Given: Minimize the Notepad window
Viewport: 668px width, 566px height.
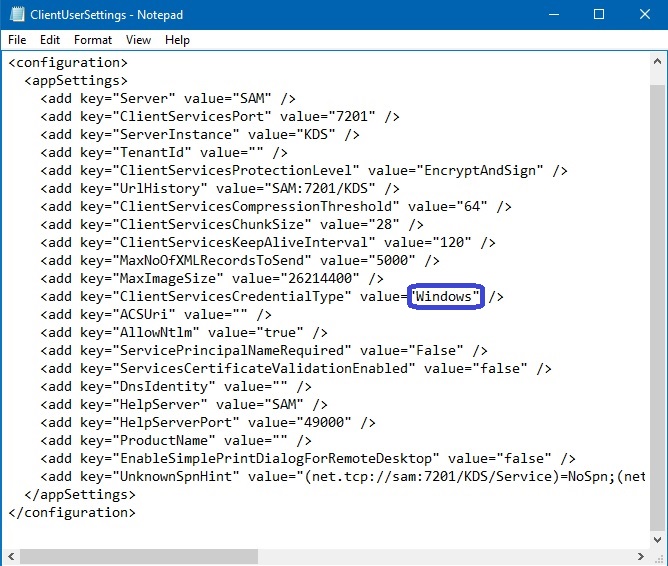Looking at the screenshot, I should coord(554,14).
